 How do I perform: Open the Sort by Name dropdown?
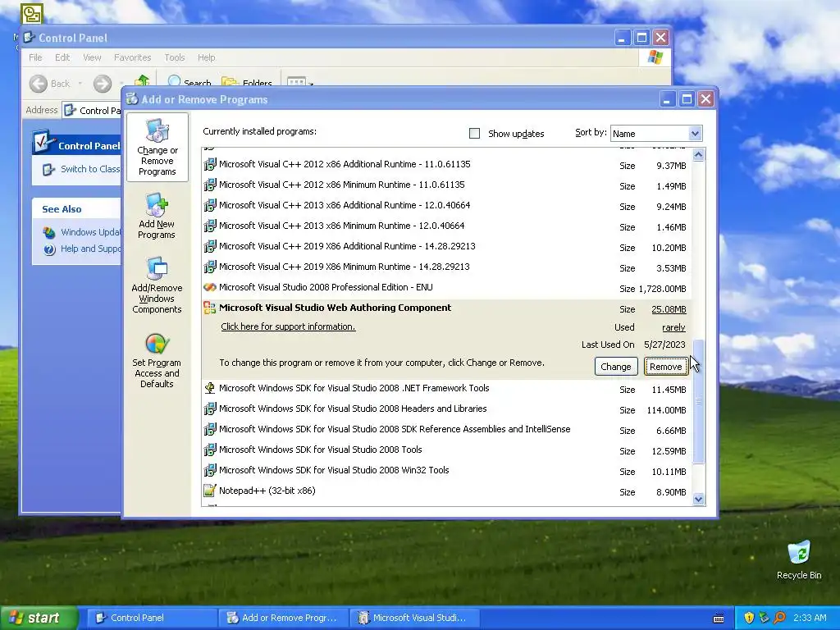tap(695, 134)
